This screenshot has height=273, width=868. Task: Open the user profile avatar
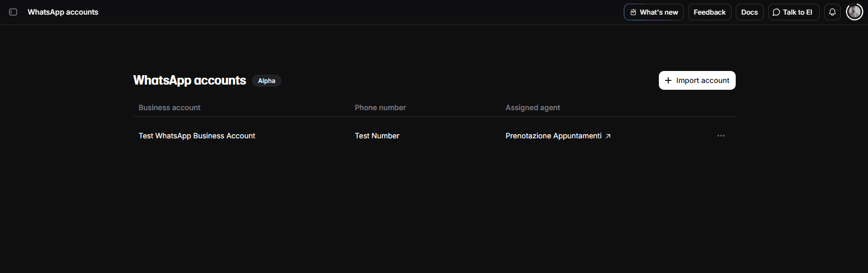coord(854,12)
